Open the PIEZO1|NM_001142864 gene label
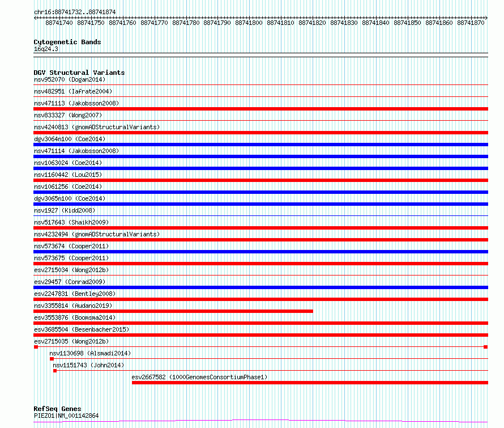This screenshot has width=504, height=428. tap(66, 416)
